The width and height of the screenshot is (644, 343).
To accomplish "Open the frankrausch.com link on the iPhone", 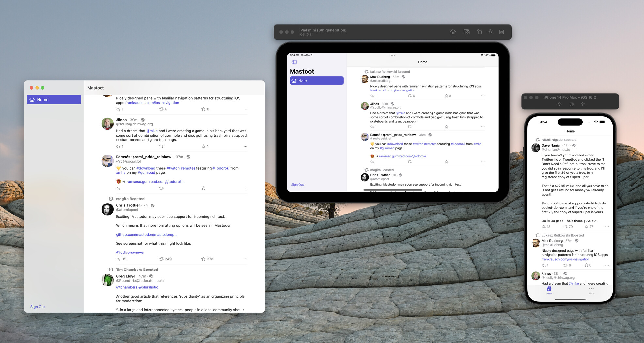I will [566, 259].
